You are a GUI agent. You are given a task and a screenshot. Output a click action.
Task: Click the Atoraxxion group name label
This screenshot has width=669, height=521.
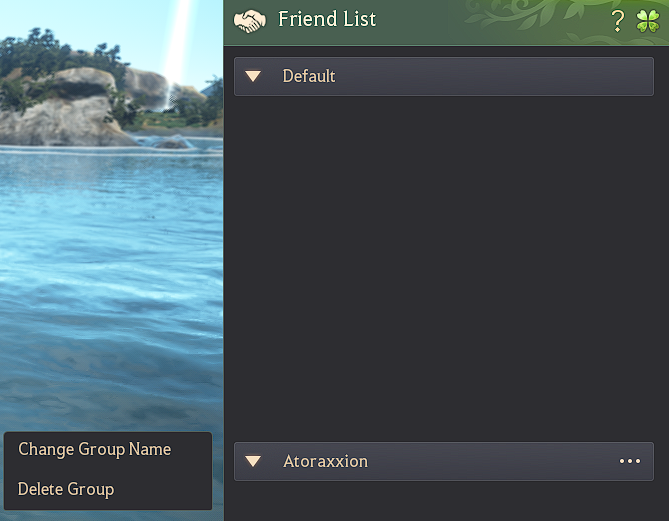click(x=326, y=461)
